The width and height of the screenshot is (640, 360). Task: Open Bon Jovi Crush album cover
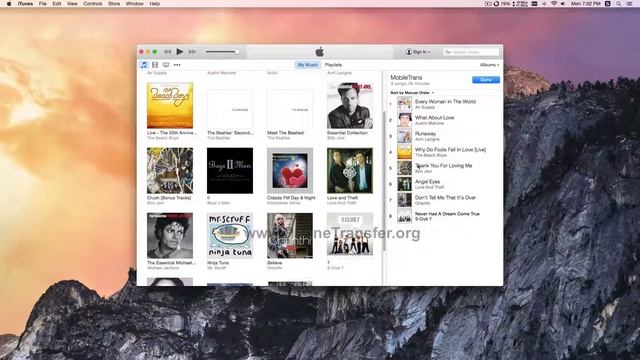(x=170, y=171)
